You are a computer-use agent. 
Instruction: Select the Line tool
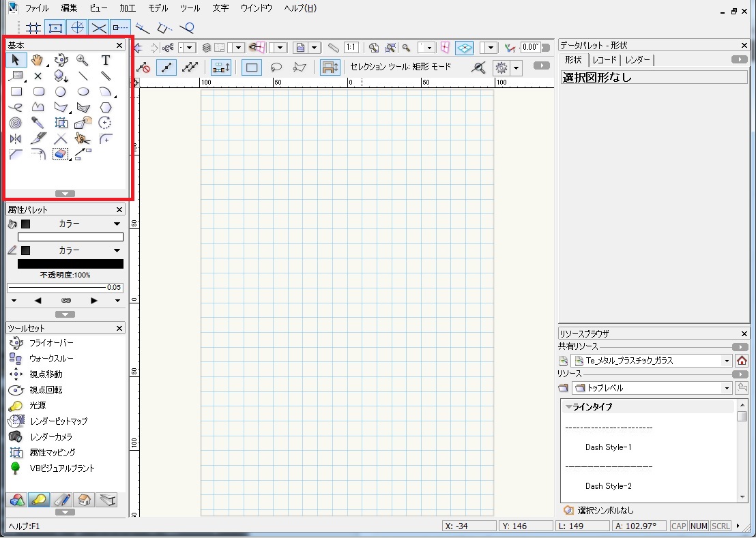(x=83, y=76)
